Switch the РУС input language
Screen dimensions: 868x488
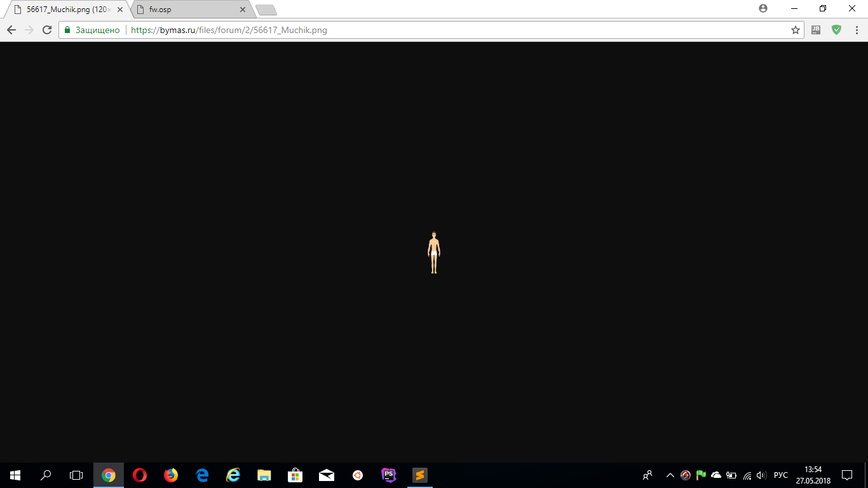point(781,475)
